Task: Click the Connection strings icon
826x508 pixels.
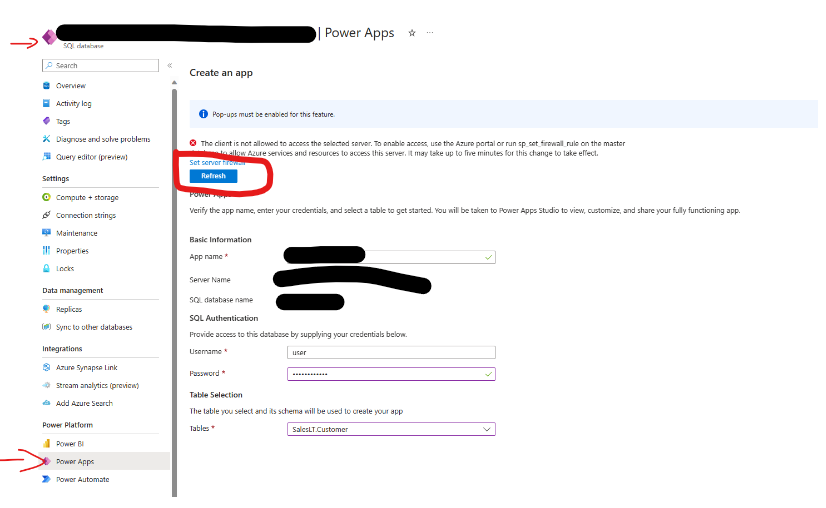Action: (46, 215)
